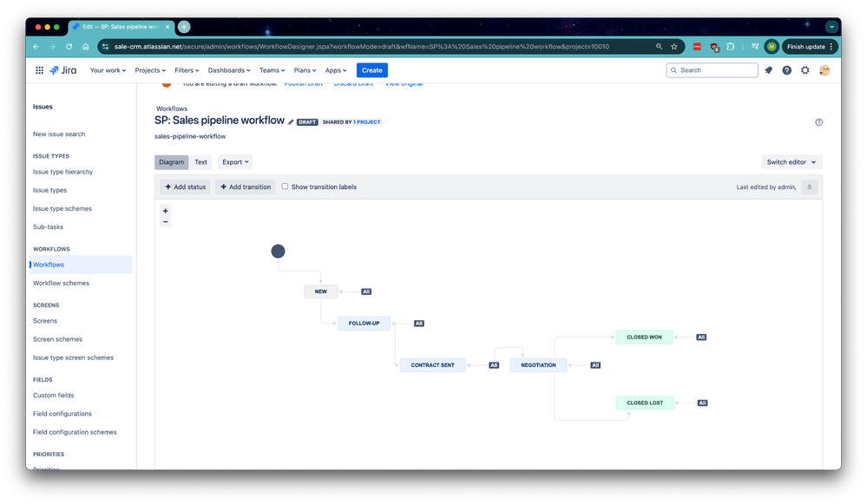Viewport: 867px width, 504px height.
Task: Open the Switch editor dropdown
Action: [x=791, y=162]
